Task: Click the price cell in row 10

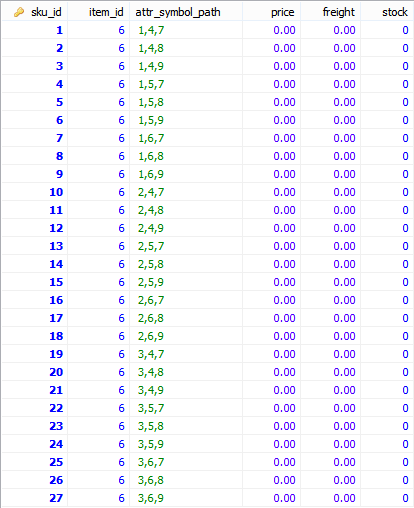Action: pyautogui.click(x=272, y=192)
